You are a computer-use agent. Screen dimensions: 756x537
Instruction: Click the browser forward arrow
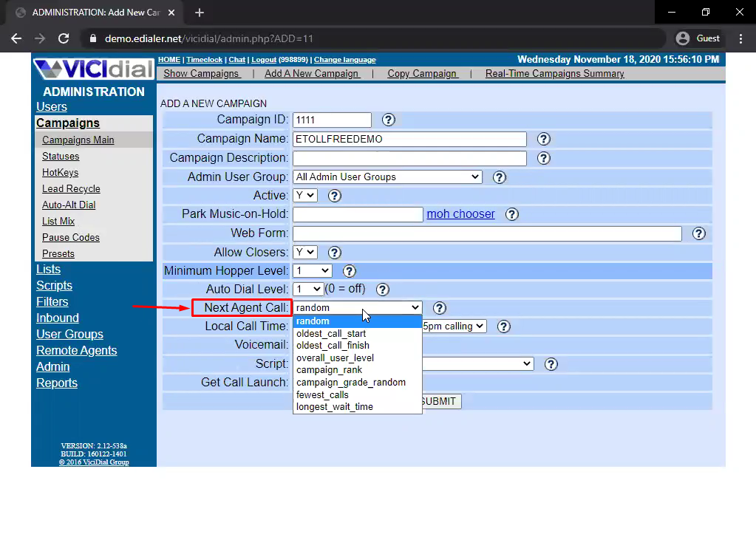[40, 38]
